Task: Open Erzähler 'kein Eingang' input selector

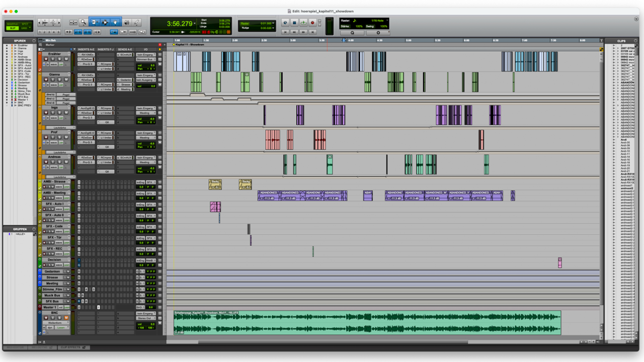Action: click(x=146, y=55)
